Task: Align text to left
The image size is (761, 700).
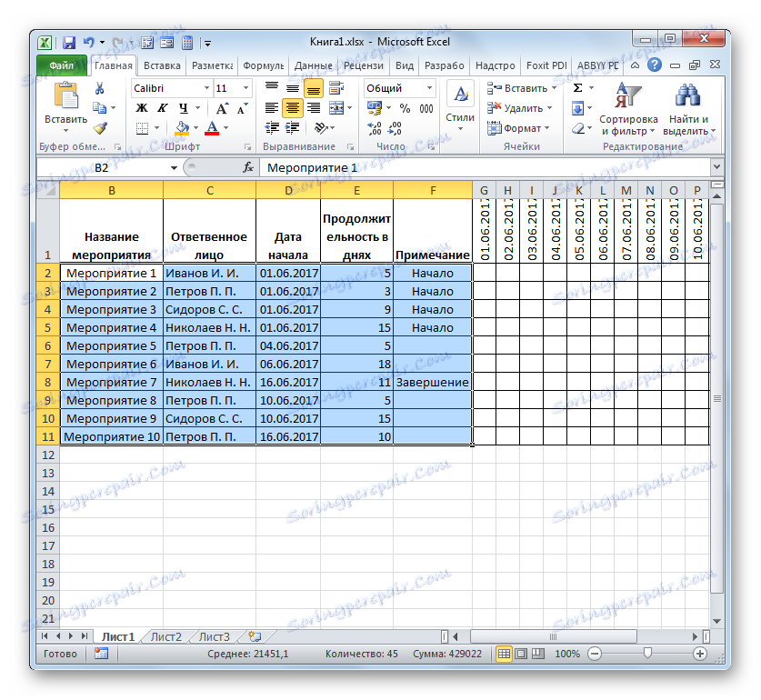Action: point(272,108)
